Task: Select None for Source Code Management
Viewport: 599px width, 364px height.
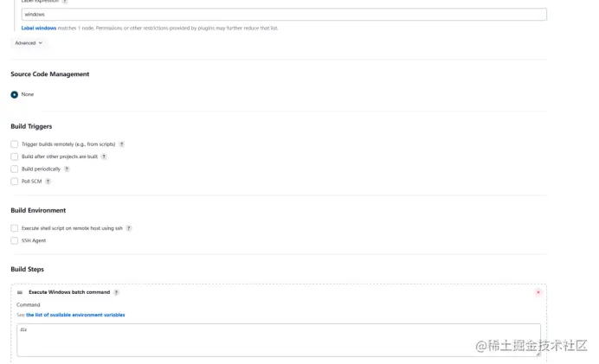Action: (x=15, y=94)
